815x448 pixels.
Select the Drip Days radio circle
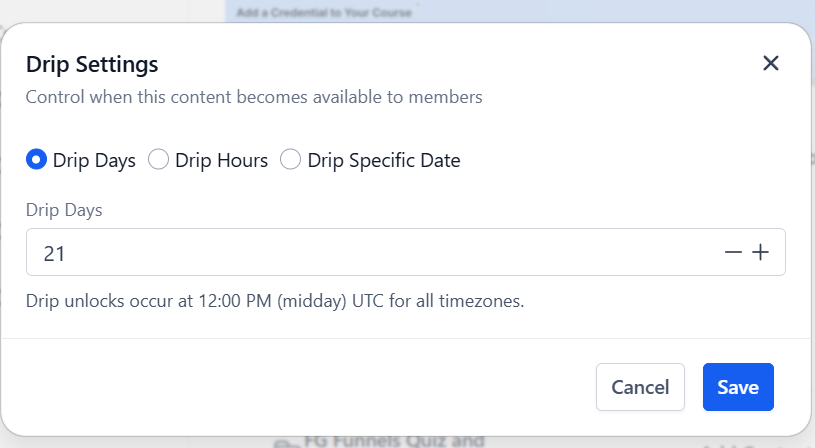coord(36,160)
